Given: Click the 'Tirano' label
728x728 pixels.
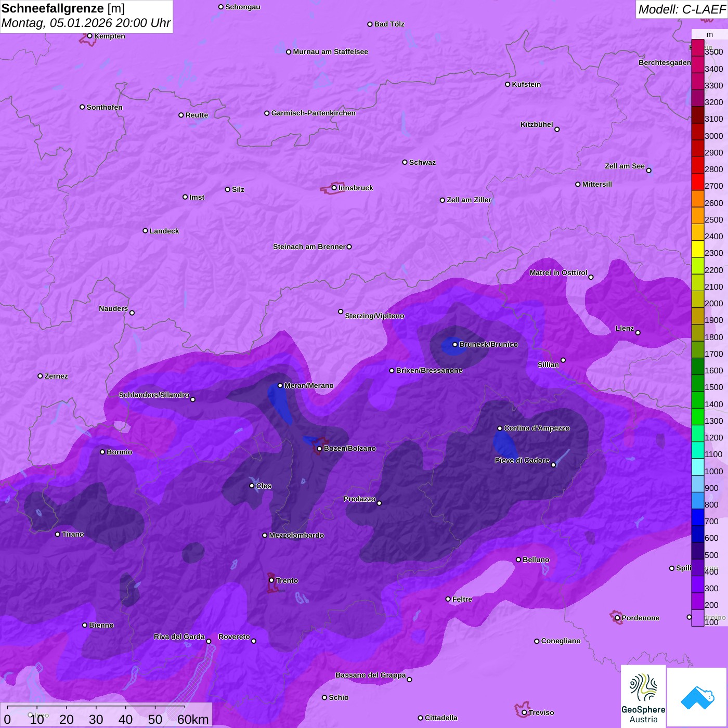Looking at the screenshot, I should [x=73, y=534].
